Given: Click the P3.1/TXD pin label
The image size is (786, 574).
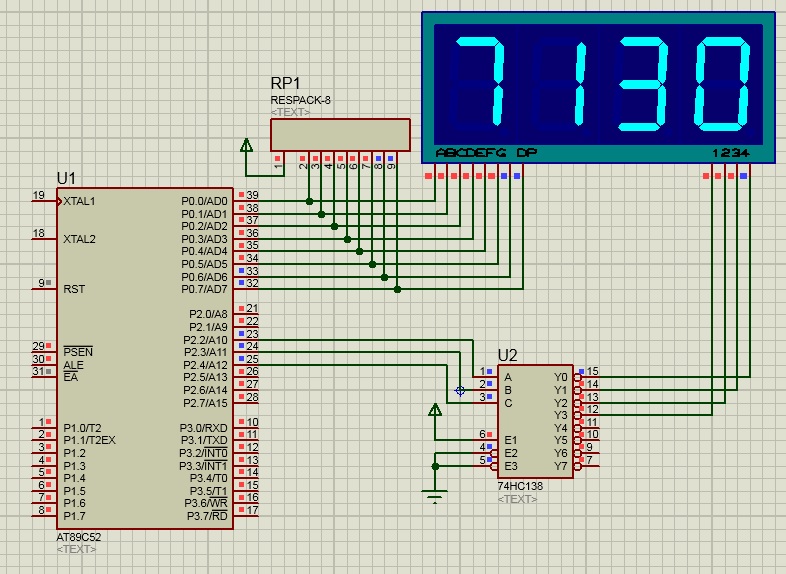Looking at the screenshot, I should [x=204, y=440].
